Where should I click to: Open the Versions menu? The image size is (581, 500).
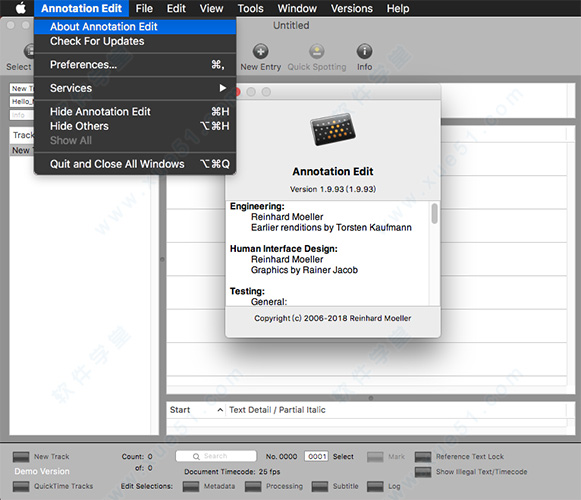point(352,8)
